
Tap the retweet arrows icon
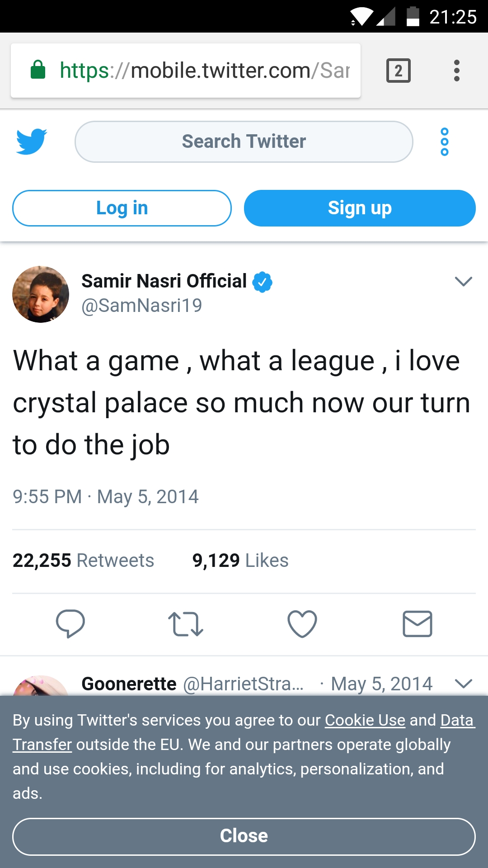[185, 624]
